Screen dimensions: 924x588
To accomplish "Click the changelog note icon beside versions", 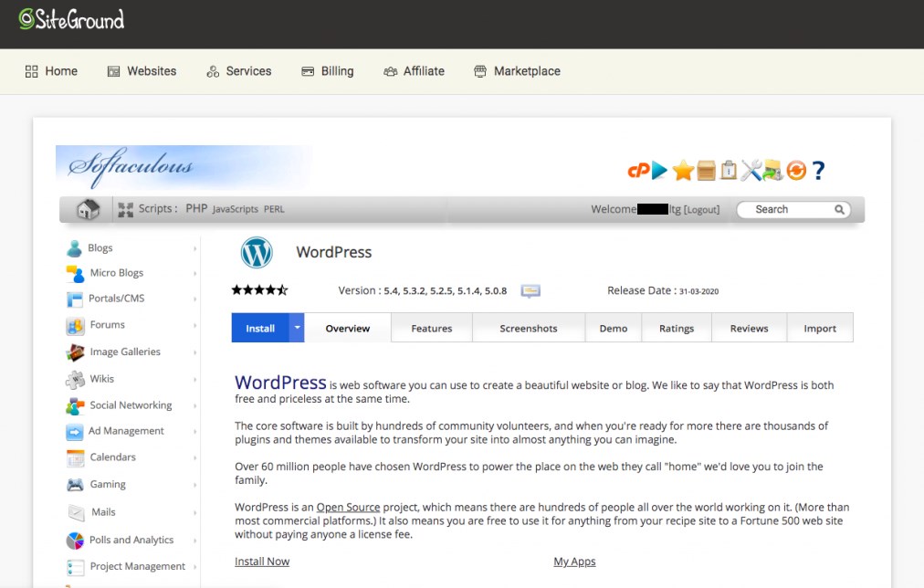I will [x=530, y=290].
